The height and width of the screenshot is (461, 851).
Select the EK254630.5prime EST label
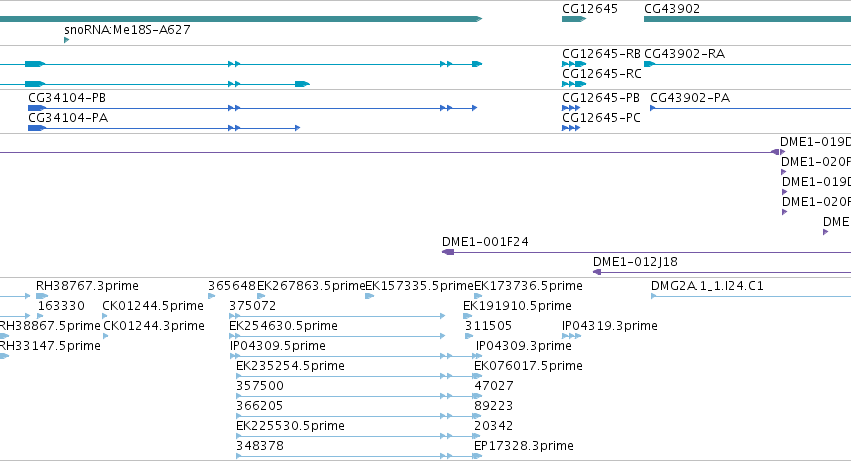click(283, 326)
